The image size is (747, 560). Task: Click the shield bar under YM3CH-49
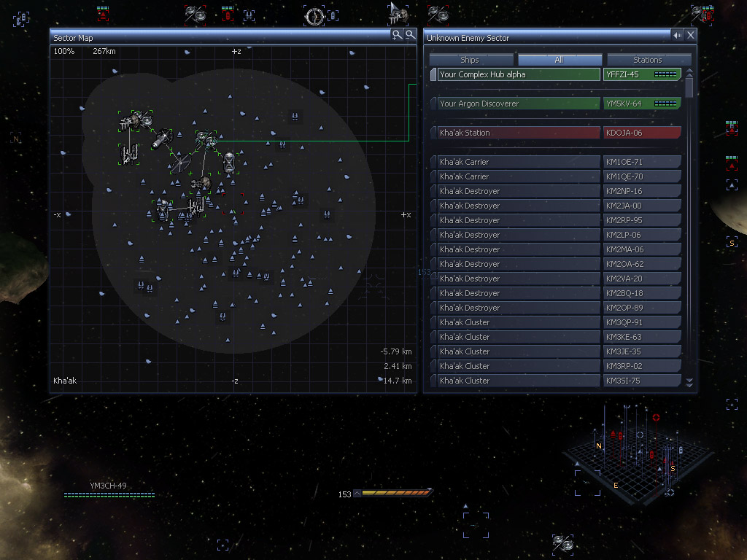tap(109, 495)
